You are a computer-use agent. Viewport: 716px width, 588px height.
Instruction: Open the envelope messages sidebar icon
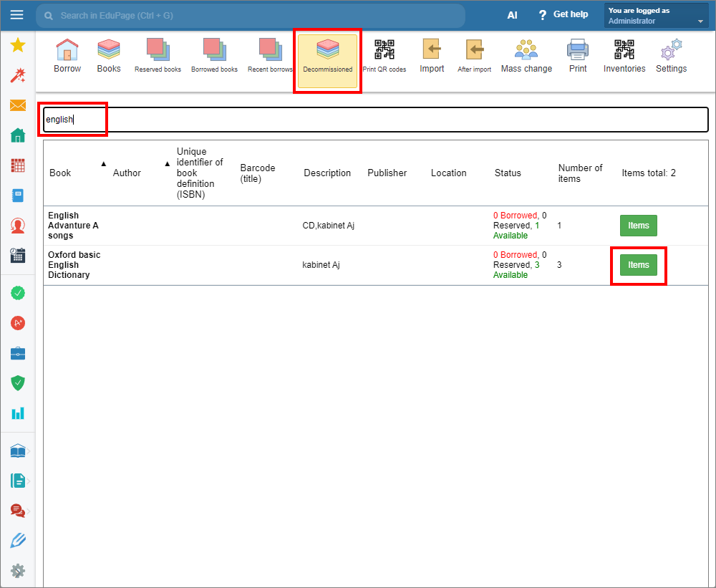click(x=18, y=105)
